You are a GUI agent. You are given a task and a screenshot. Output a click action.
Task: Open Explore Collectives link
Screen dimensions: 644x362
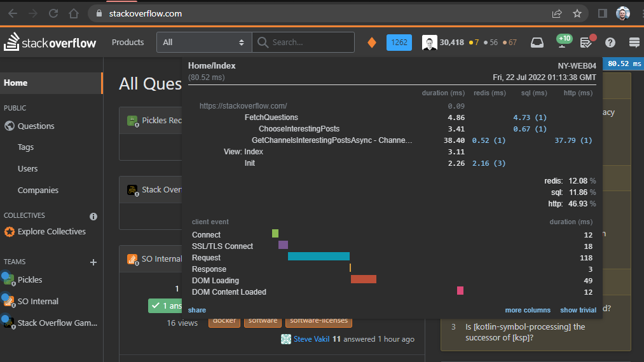[x=51, y=231]
